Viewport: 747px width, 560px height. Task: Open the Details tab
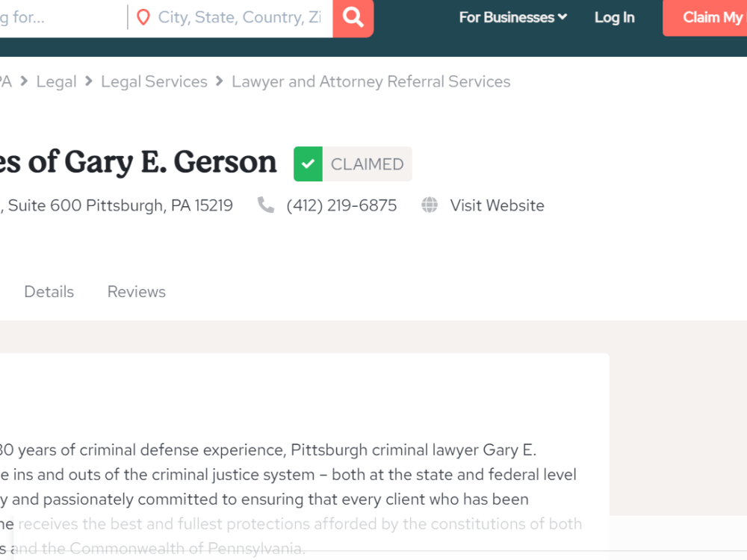coord(49,291)
